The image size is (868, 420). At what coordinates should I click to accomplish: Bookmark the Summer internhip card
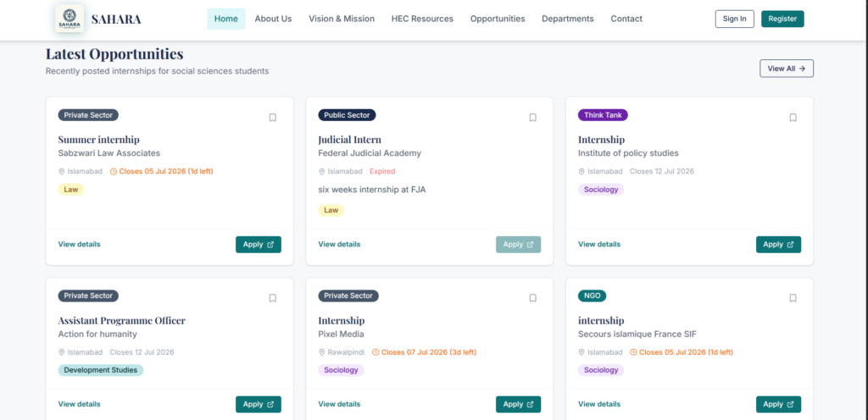[272, 118]
